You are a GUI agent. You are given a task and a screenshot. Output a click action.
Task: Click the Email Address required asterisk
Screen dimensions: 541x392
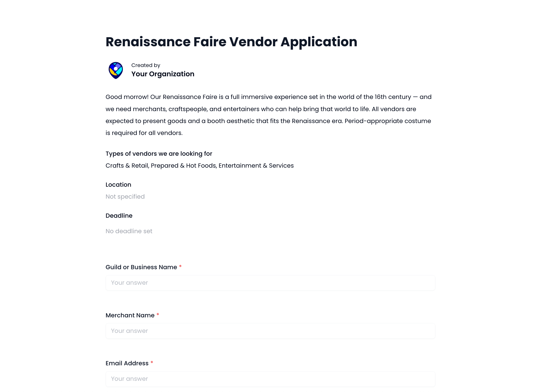point(151,363)
